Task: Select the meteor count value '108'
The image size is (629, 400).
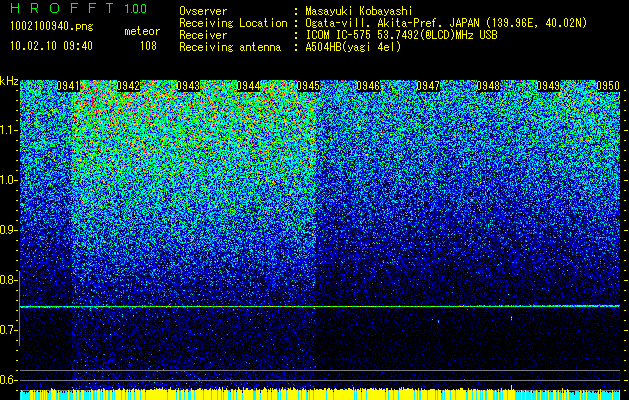Action: (x=148, y=46)
